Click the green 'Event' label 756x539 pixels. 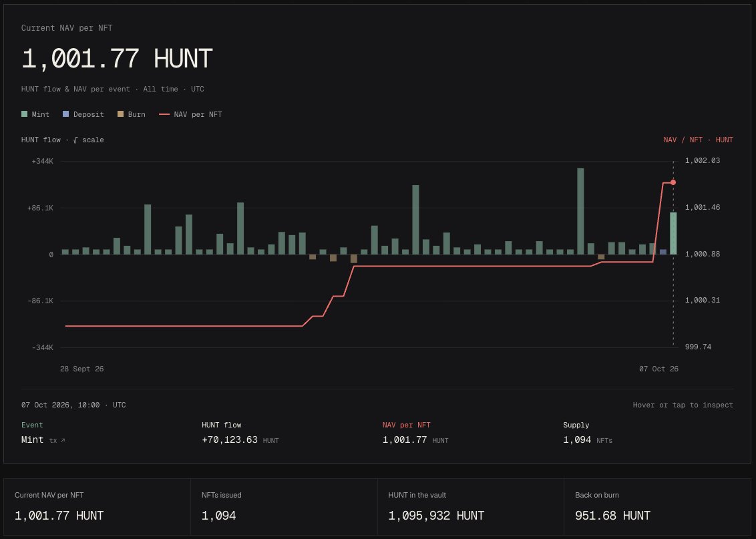(32, 425)
